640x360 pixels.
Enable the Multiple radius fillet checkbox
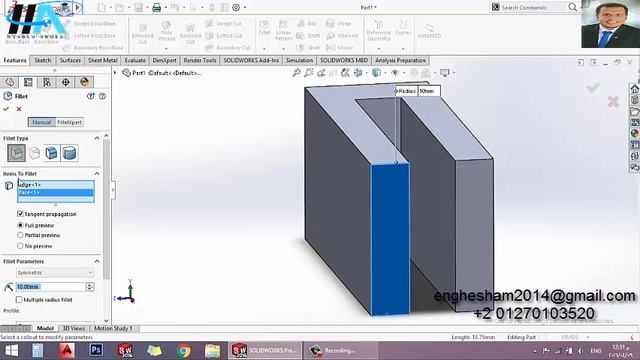pyautogui.click(x=19, y=300)
